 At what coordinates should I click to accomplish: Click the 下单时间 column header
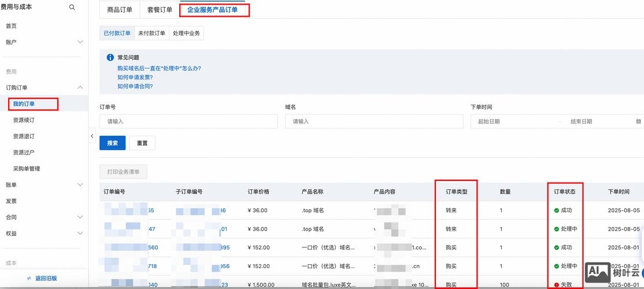pos(619,192)
